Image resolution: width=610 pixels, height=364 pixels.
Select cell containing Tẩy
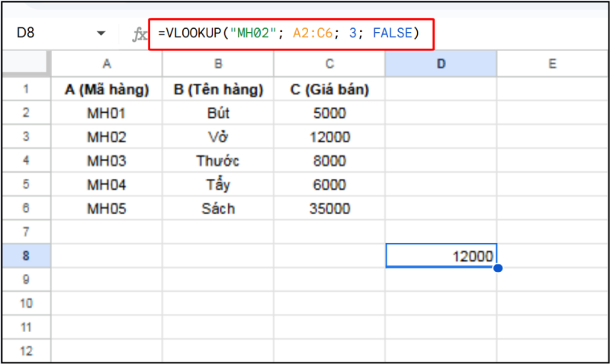(218, 184)
